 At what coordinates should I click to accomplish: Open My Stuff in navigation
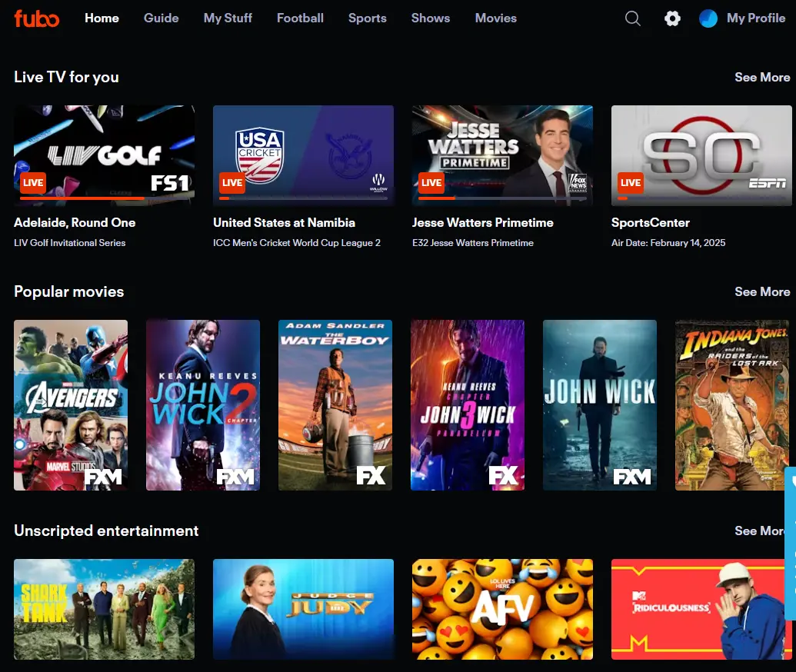coord(228,18)
